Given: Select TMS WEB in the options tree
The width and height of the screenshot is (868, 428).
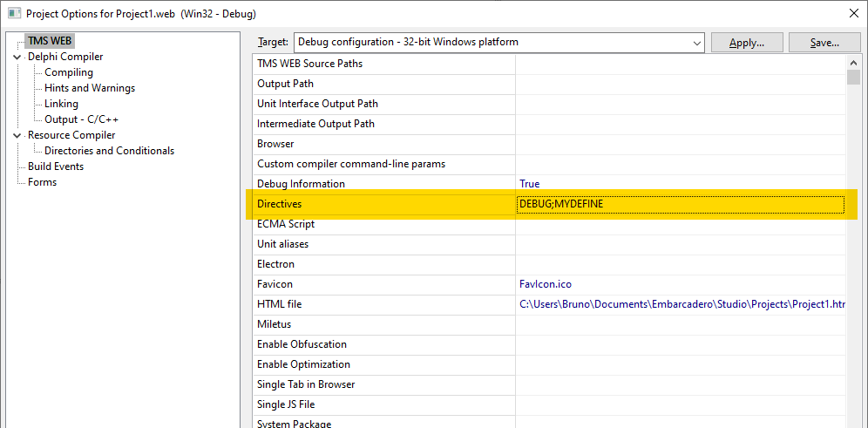Looking at the screenshot, I should (50, 41).
